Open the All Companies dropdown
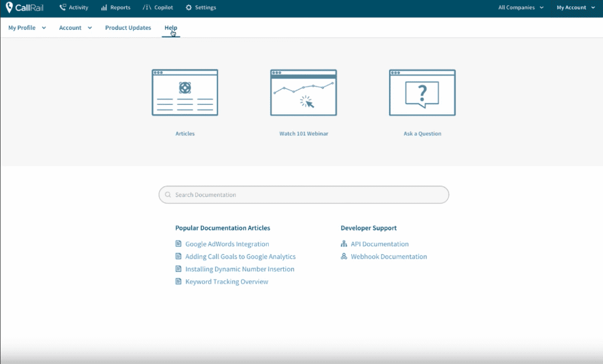 [x=521, y=8]
